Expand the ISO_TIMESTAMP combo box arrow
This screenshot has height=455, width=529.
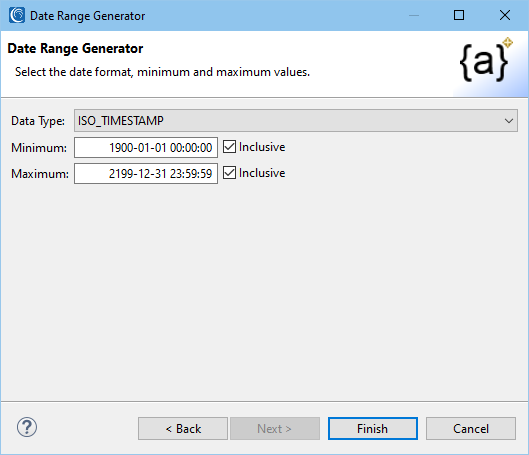(509, 120)
